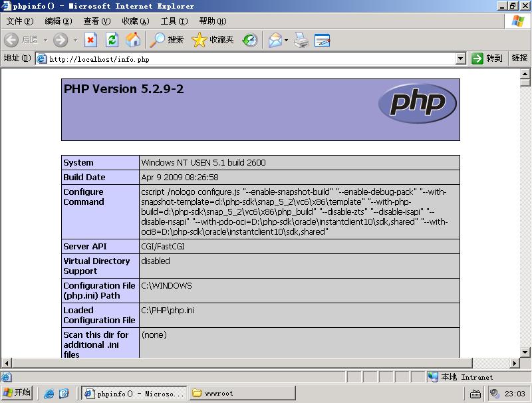Click the horizontal scrollbar thumb
532x403 pixels.
[x=242, y=363]
